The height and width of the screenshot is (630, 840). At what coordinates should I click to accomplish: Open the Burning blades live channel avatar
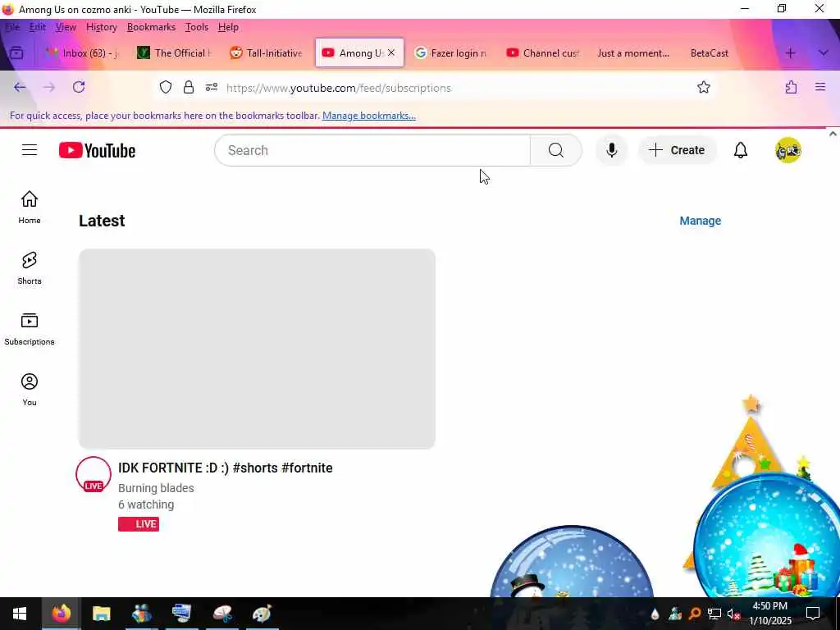[x=94, y=474]
